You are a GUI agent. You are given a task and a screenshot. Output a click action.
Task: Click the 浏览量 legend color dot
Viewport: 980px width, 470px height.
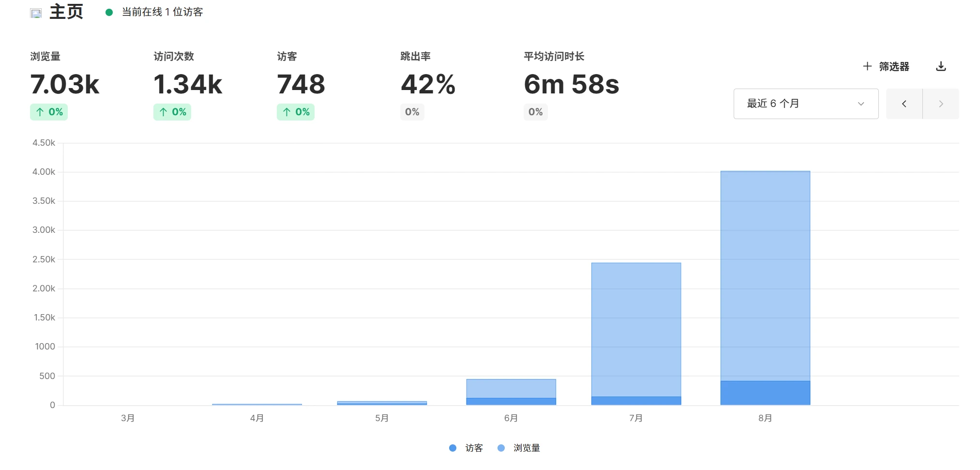(x=501, y=448)
